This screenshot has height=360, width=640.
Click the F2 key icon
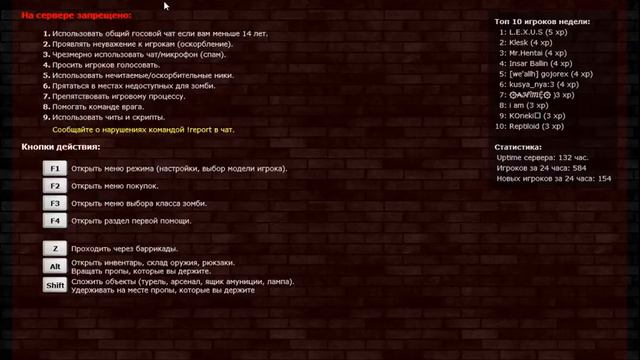55,186
